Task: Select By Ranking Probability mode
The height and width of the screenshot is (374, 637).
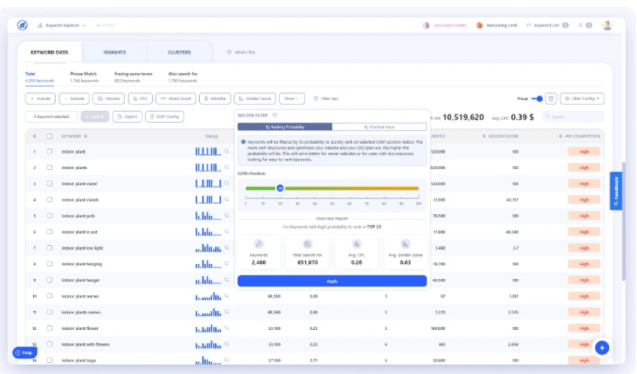Action: [285, 127]
